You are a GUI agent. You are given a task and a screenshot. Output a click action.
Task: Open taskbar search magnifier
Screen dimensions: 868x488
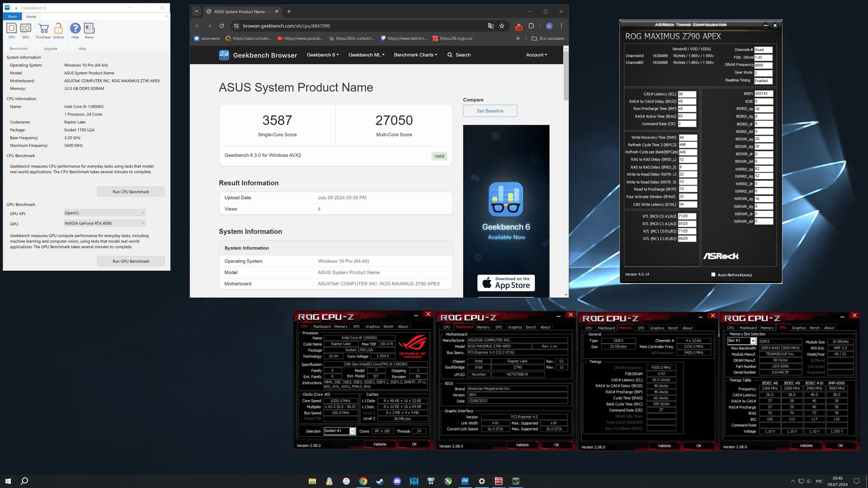[x=24, y=481]
